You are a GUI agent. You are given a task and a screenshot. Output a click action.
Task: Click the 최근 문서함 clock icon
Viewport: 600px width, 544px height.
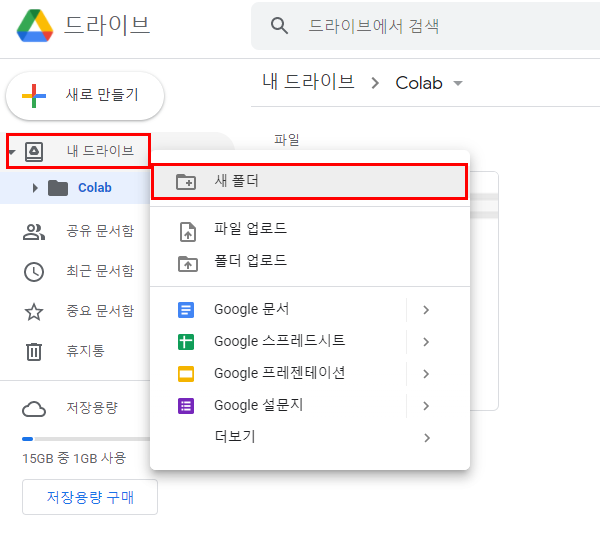(x=34, y=272)
